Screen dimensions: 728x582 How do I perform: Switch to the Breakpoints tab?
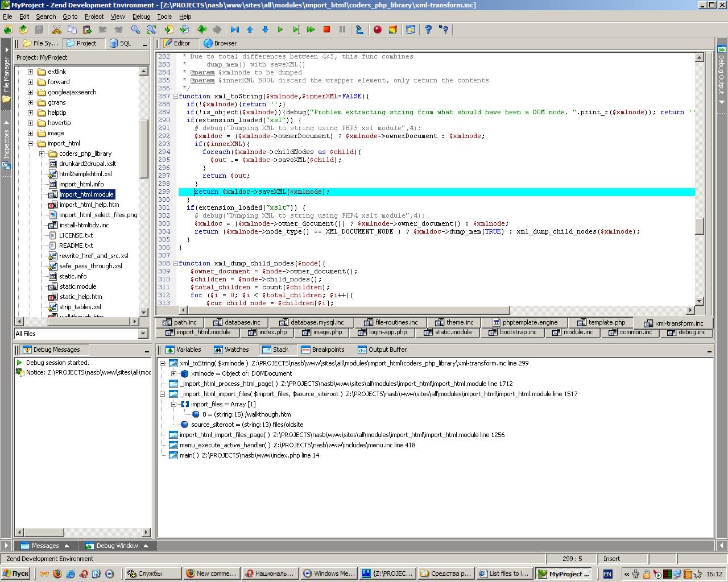(322, 350)
